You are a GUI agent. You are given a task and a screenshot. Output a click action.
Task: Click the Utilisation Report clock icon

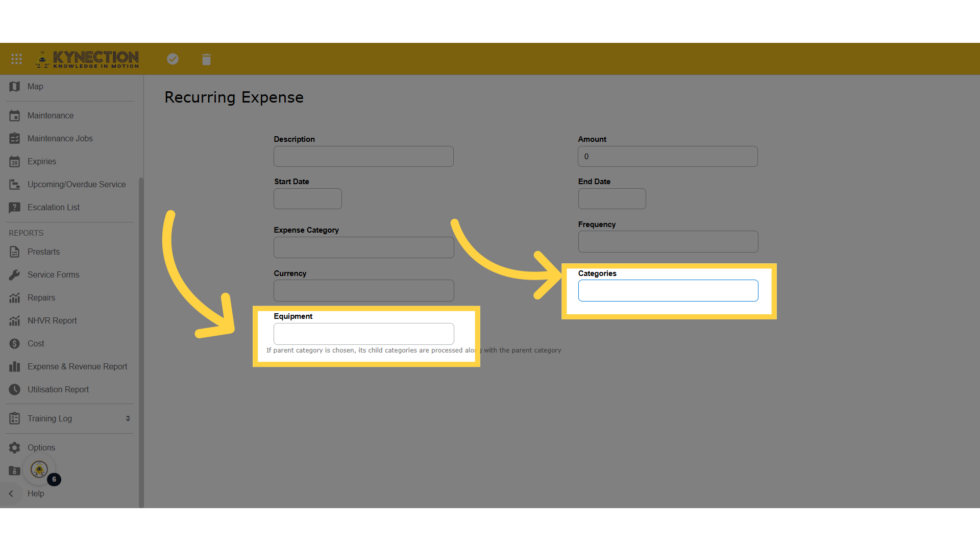point(15,390)
